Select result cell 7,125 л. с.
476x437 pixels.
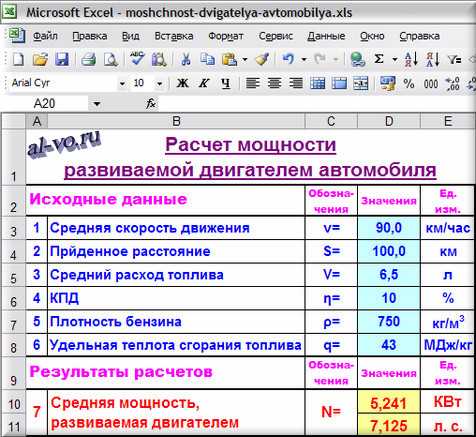click(x=389, y=425)
